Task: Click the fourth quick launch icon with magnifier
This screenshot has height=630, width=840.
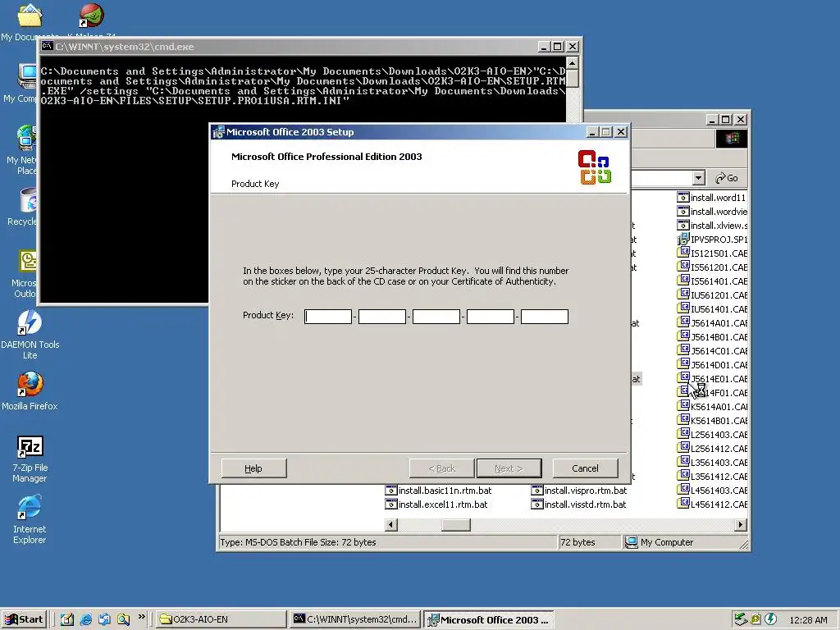Action: point(123,619)
